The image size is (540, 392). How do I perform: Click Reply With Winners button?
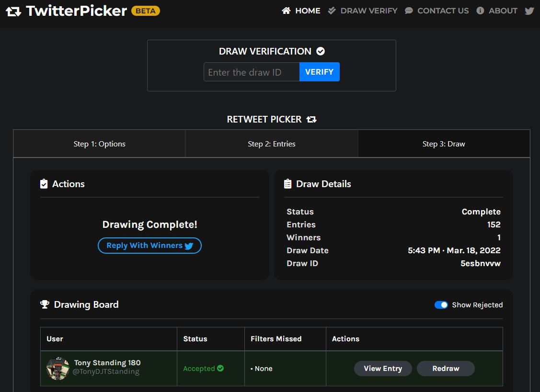point(149,246)
